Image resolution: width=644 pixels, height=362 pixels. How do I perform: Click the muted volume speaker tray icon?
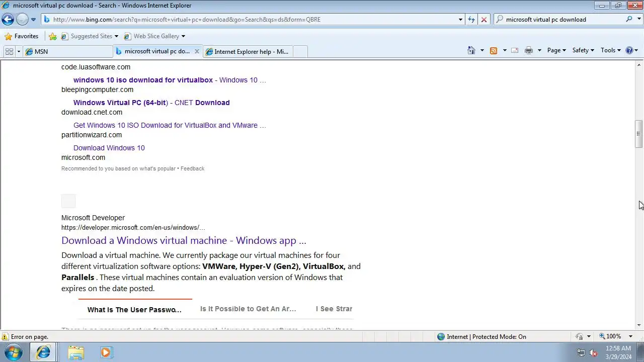tap(594, 353)
